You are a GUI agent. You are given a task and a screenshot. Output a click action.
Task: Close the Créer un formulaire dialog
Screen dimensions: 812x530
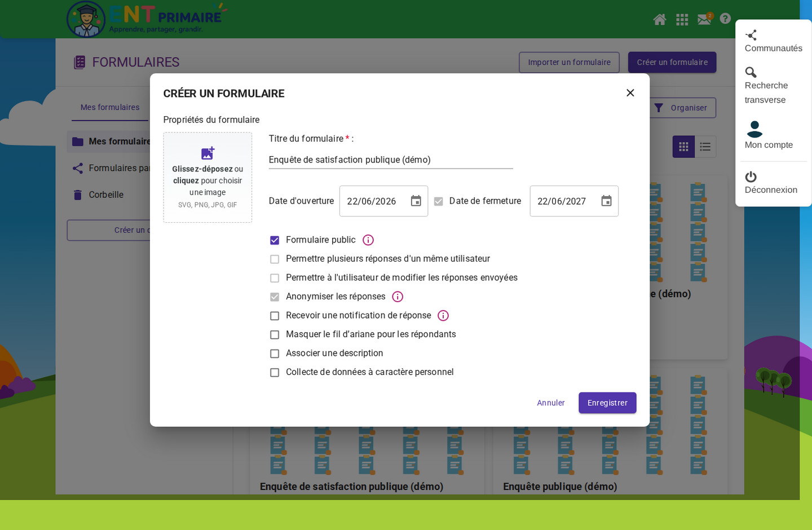click(630, 93)
